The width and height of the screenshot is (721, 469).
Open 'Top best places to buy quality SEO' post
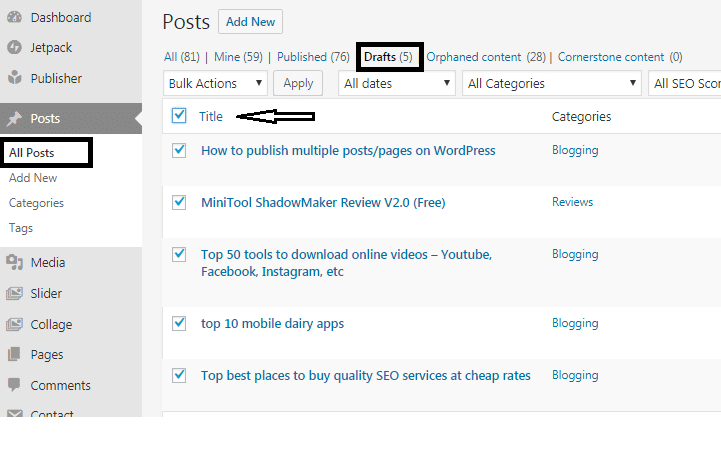(366, 376)
